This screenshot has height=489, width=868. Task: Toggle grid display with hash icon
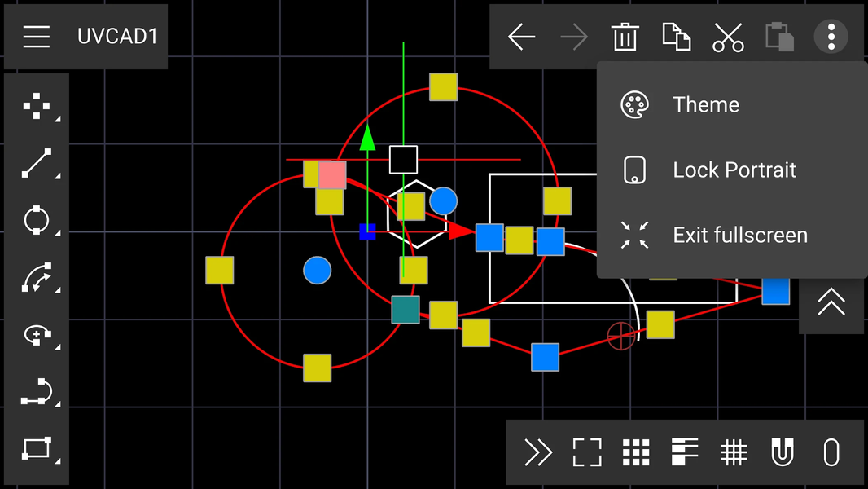(x=734, y=452)
